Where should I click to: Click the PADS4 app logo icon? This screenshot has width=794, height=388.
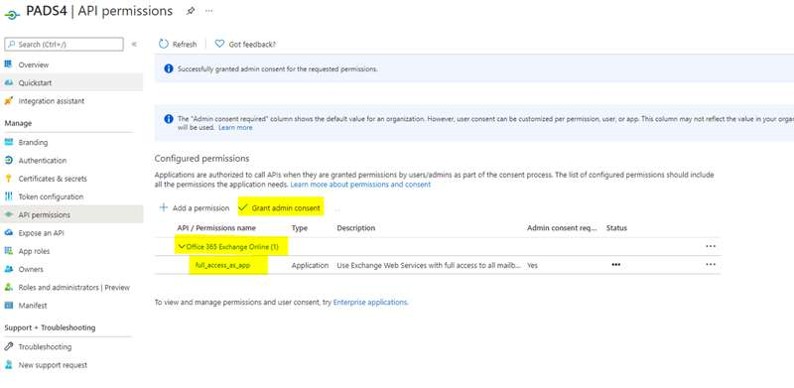[x=12, y=15]
